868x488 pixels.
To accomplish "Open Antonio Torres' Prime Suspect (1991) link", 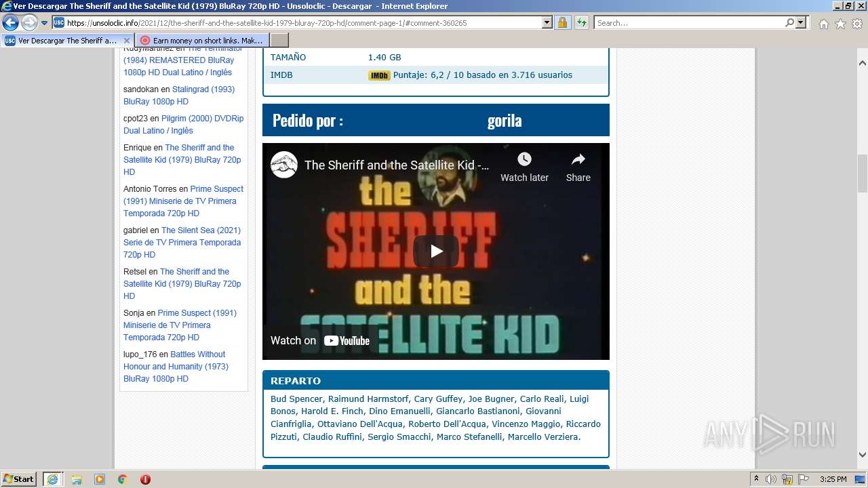I will tap(183, 201).
